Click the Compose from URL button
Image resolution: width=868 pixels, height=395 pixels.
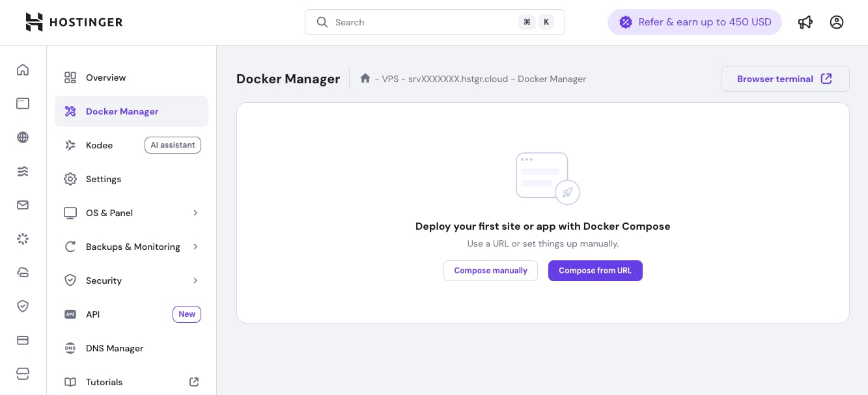click(595, 270)
